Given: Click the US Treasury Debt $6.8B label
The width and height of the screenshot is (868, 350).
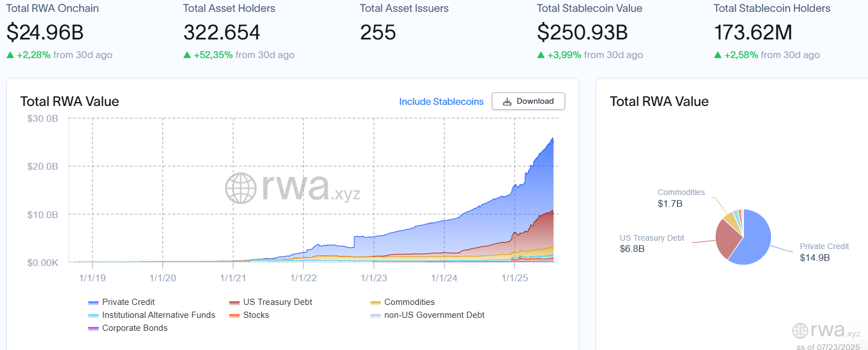Looking at the screenshot, I should (x=651, y=243).
